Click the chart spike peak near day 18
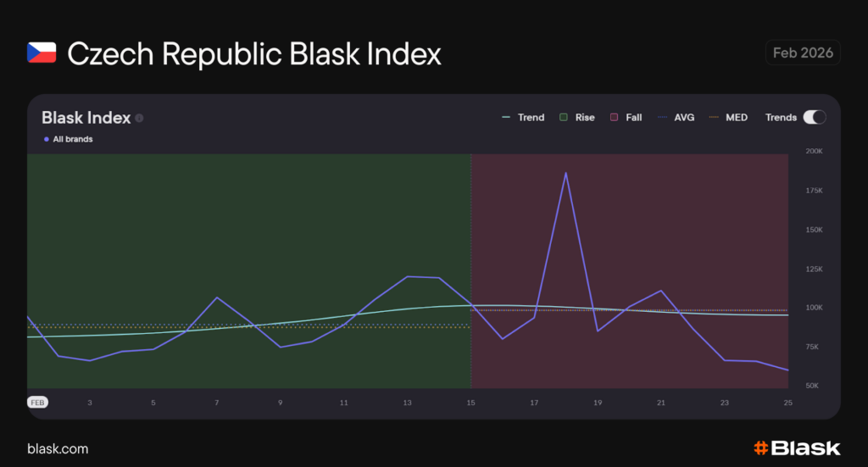This screenshot has width=868, height=467. 565,172
